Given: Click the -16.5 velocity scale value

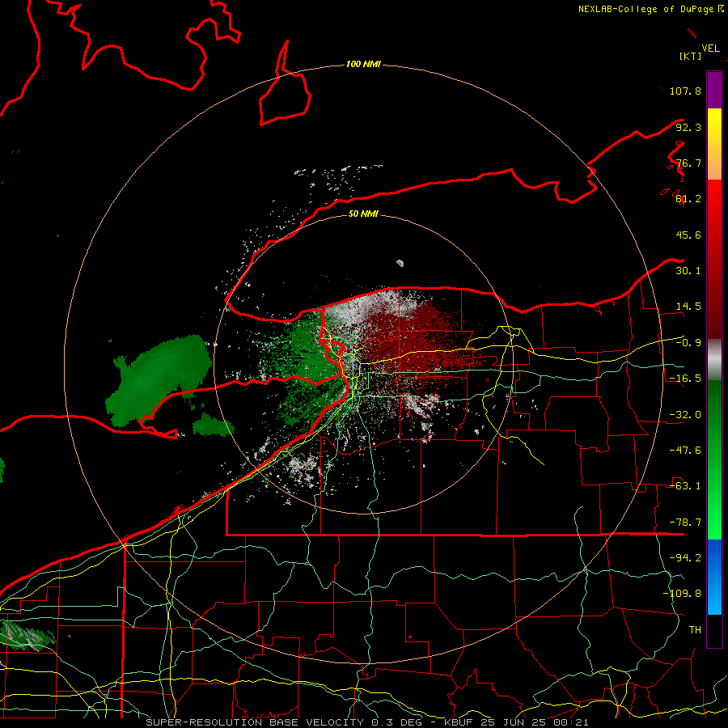Looking at the screenshot, I should (685, 379).
